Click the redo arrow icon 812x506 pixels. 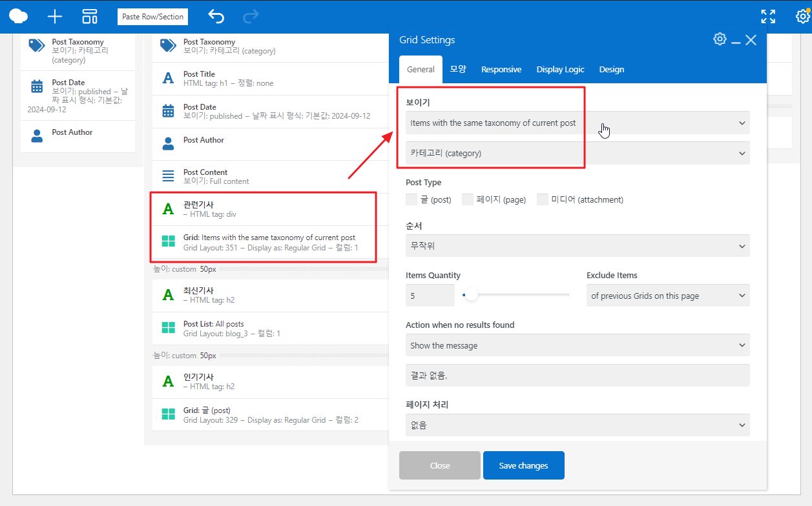point(251,16)
